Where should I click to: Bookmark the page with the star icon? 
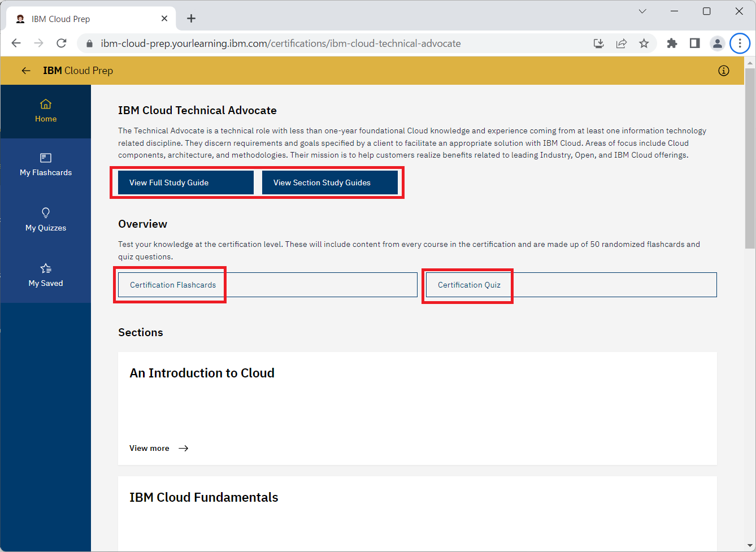coord(644,43)
